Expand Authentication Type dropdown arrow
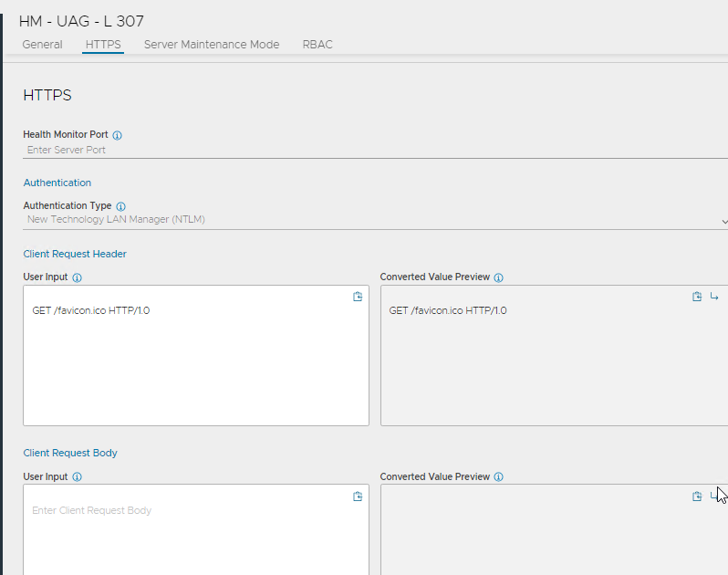This screenshot has height=575, width=728. (724, 222)
